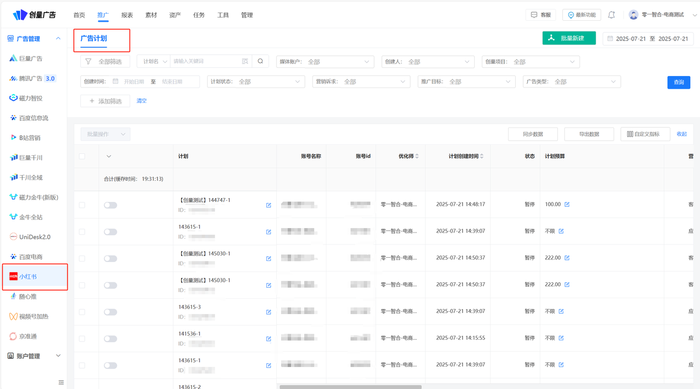The width and height of the screenshot is (700, 389).
Task: Click the keyword search magnifier icon
Action: (x=260, y=61)
